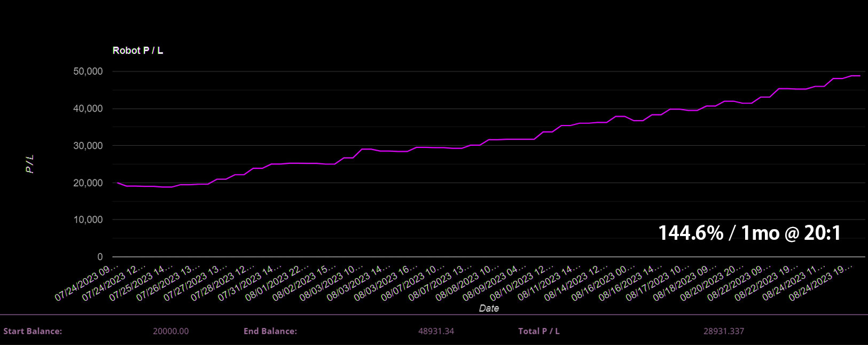Screen dimensions: 868x345
Task: Click the 30,000 y-axis tick label
Action: tap(88, 146)
